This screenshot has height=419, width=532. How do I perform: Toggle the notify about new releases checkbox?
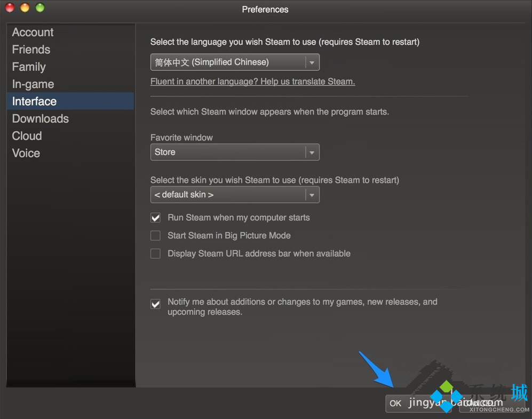coord(156,304)
